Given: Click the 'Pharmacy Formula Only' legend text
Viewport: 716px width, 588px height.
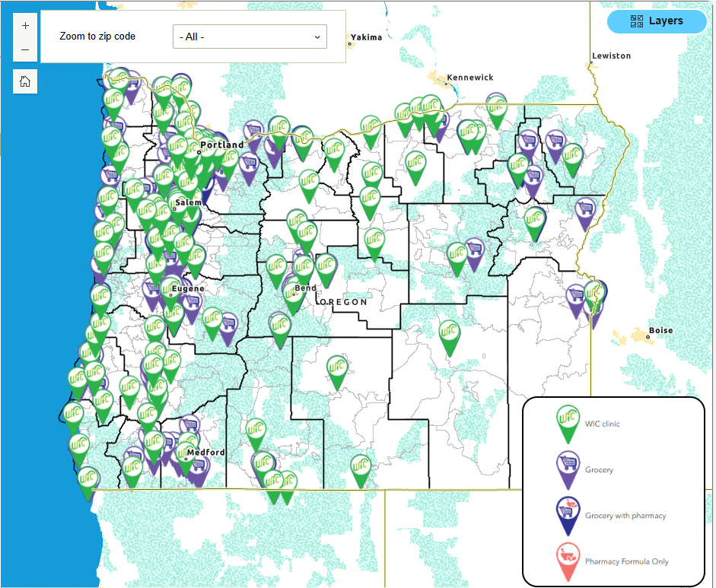Looking at the screenshot, I should click(x=626, y=562).
